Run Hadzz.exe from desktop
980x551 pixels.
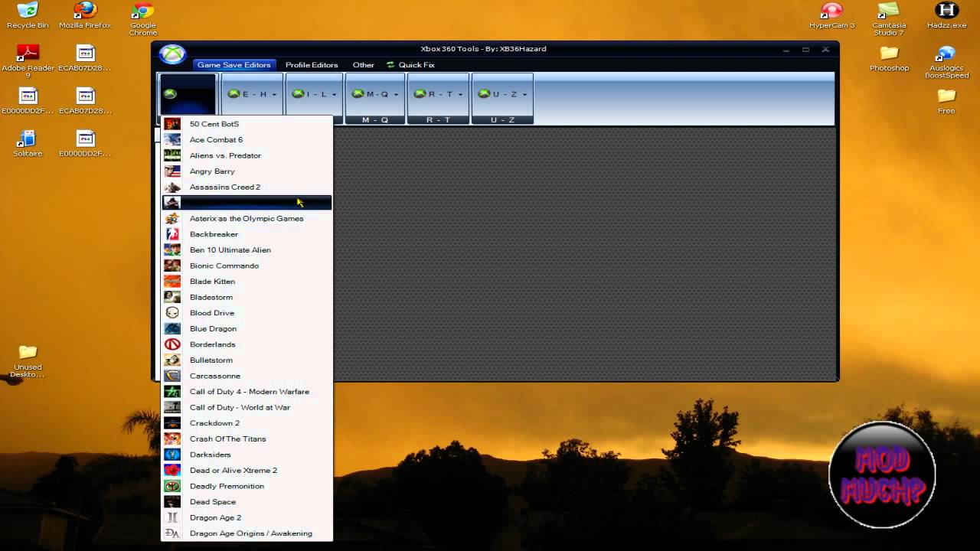[x=946, y=15]
